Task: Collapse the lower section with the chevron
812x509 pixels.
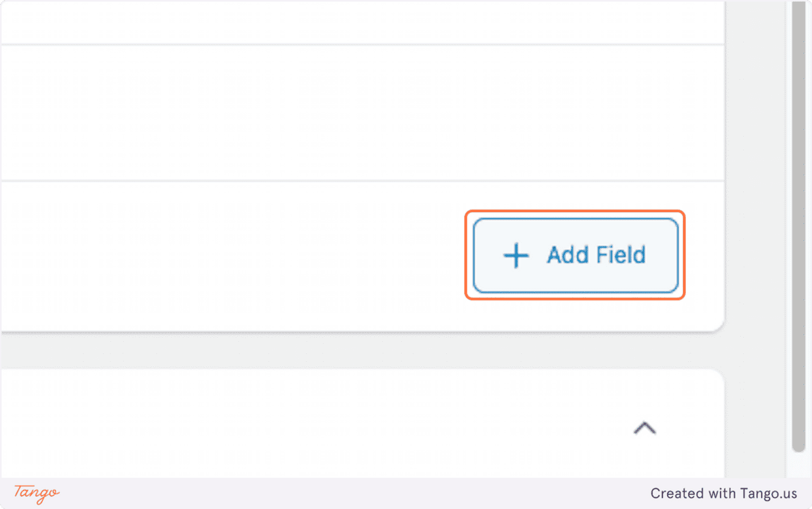Action: (x=644, y=428)
